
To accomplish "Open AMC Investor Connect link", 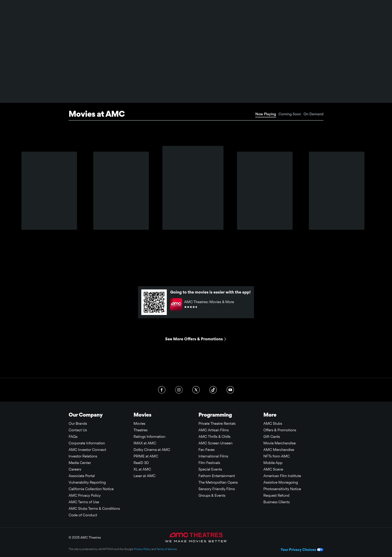I will (87, 449).
